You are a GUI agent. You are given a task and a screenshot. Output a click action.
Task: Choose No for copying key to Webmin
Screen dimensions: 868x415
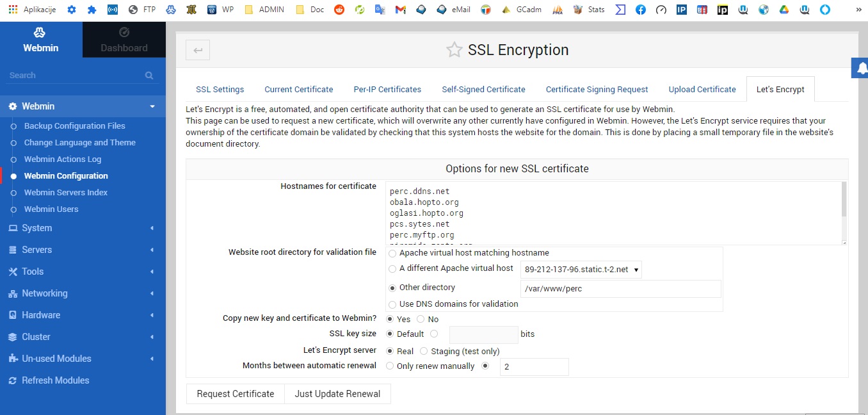point(421,319)
